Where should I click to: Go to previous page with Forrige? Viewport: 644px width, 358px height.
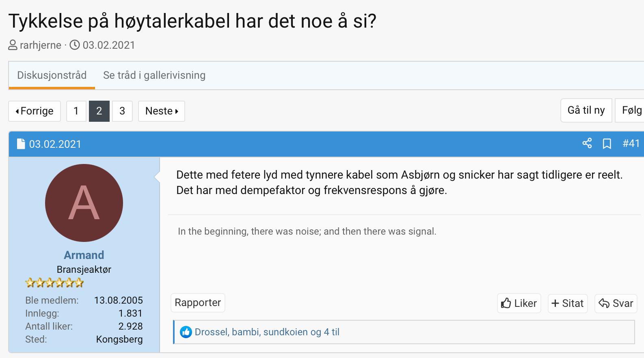(35, 111)
